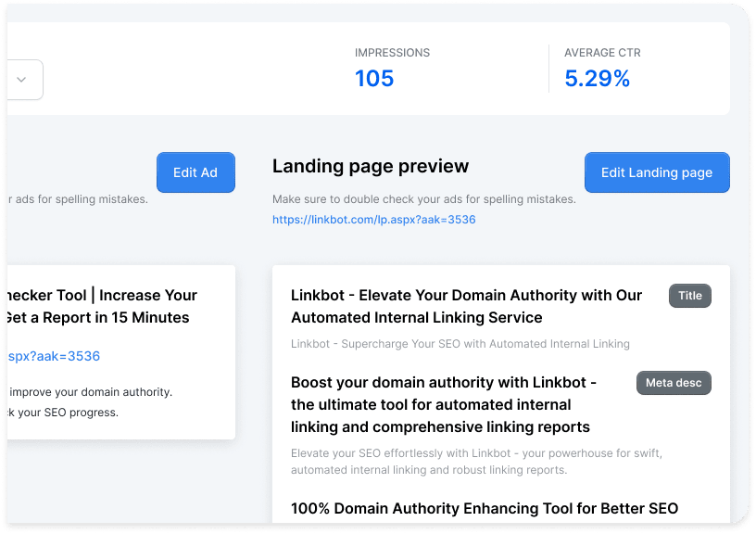Select the title 'Linkbot - Elevate Your Domain Authority'
Image resolution: width=756 pixels, height=534 pixels.
[x=466, y=306]
